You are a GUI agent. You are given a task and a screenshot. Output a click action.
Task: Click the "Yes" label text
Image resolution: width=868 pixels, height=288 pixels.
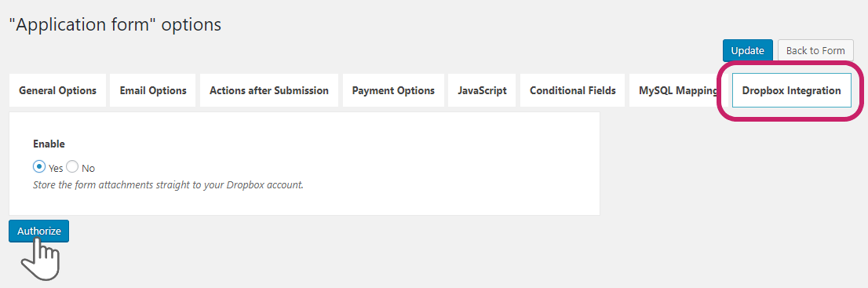[x=56, y=169]
